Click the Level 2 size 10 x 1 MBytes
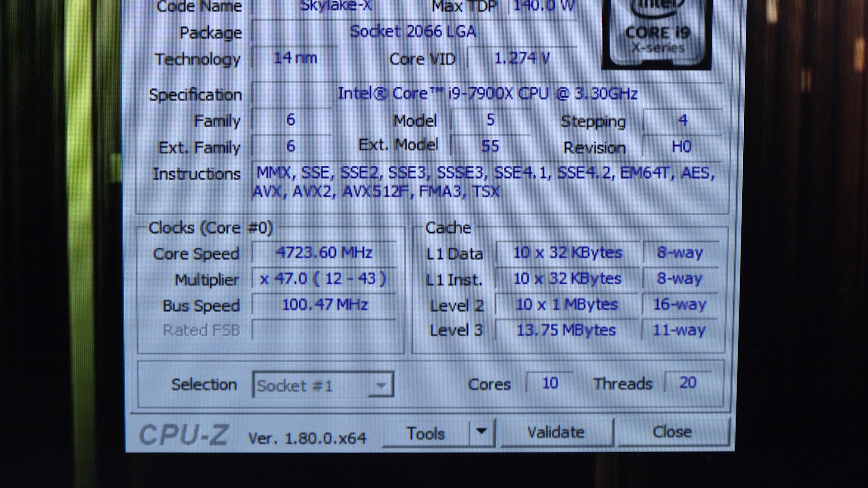This screenshot has height=488, width=868. point(567,305)
